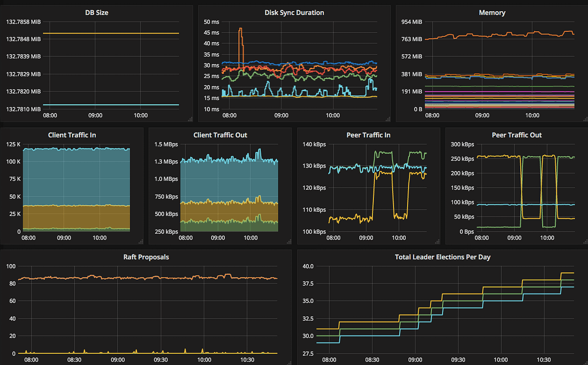The width and height of the screenshot is (588, 365).
Task: Click the resize handle on the DB Size panel
Action: [191, 119]
